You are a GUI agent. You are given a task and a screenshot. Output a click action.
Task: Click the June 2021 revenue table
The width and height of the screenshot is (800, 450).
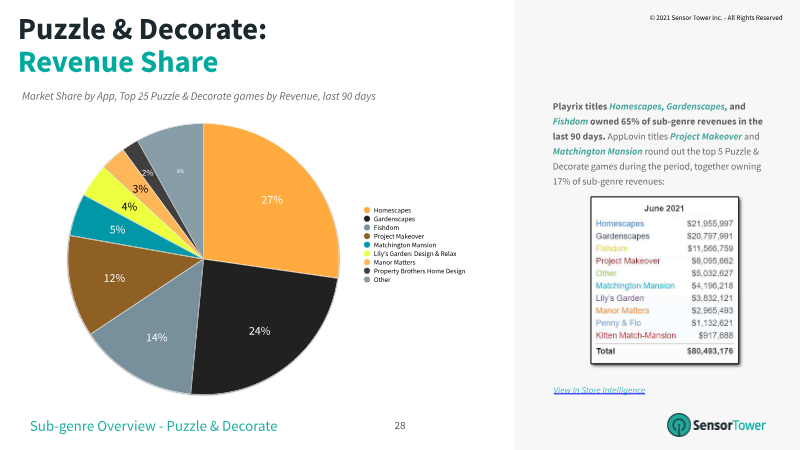[x=665, y=280]
